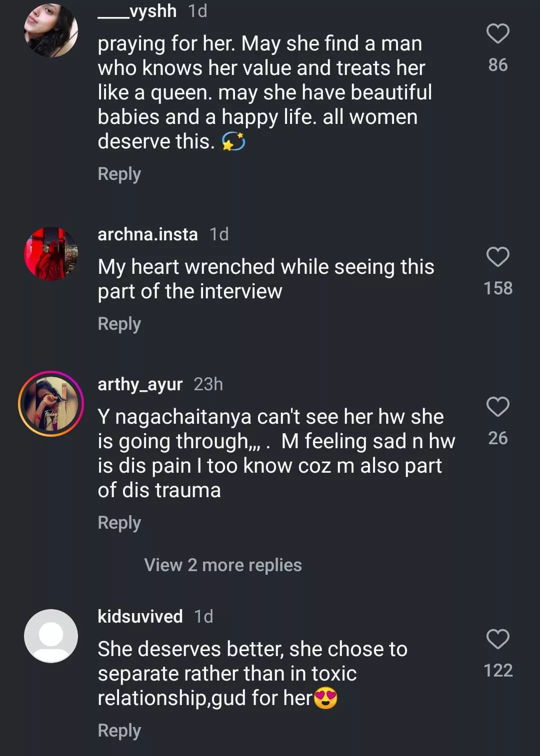This screenshot has height=756, width=540.
Task: View the 86 likes count
Action: [x=498, y=65]
